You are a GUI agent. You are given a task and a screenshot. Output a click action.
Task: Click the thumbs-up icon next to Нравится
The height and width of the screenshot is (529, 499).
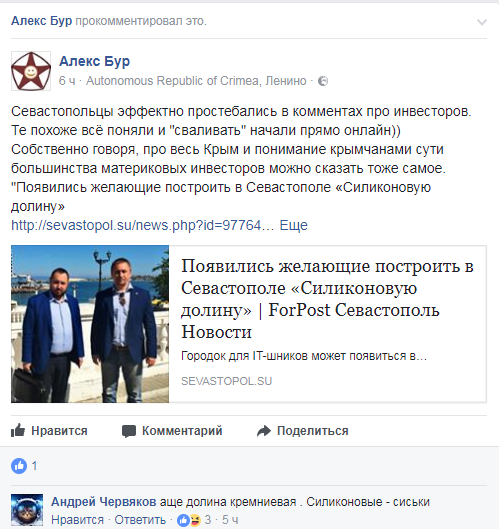tap(18, 430)
